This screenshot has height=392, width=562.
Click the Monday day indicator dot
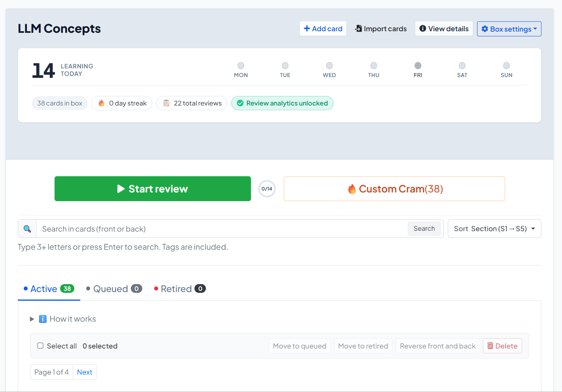[x=241, y=66]
